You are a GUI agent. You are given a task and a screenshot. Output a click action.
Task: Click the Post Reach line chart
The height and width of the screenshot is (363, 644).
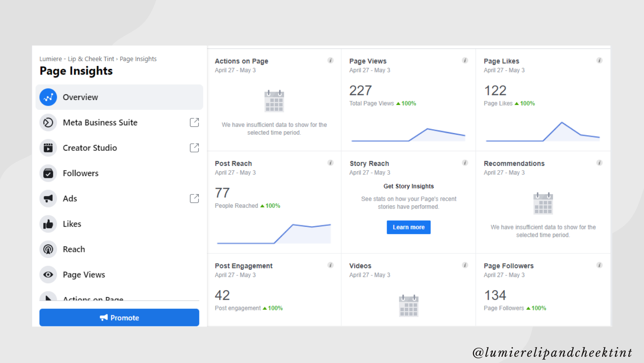coord(274,234)
